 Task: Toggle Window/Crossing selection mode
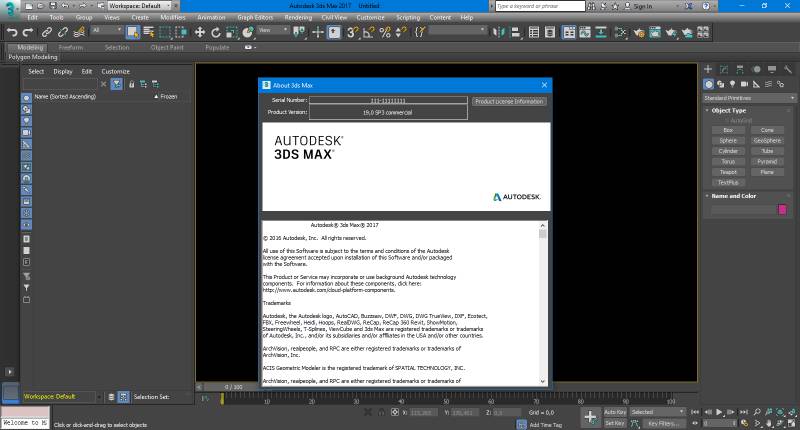[181, 33]
